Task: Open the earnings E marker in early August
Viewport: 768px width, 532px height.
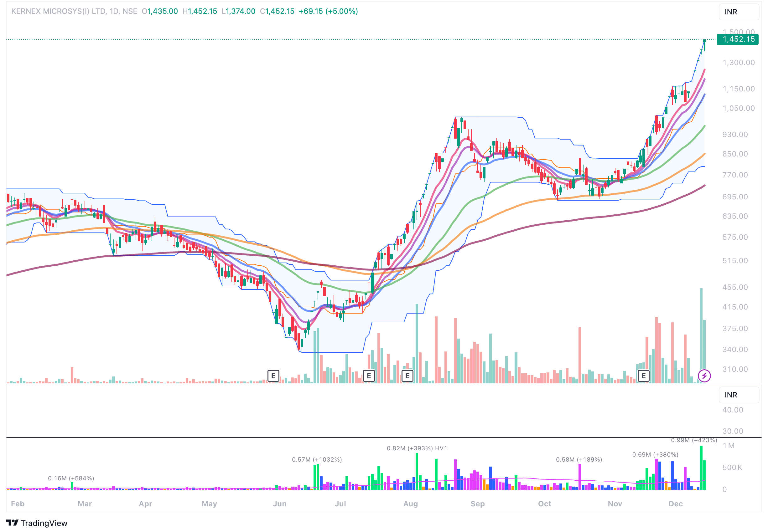Action: point(407,376)
